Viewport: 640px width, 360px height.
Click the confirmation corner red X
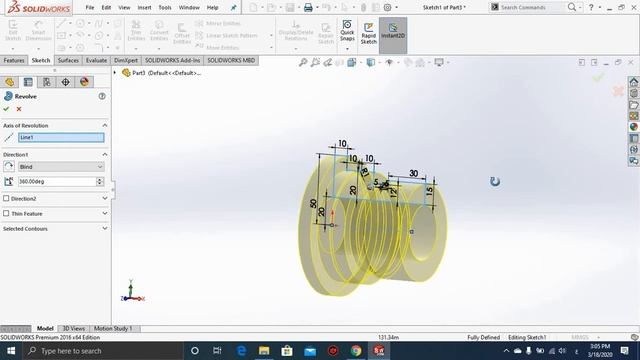(x=618, y=91)
